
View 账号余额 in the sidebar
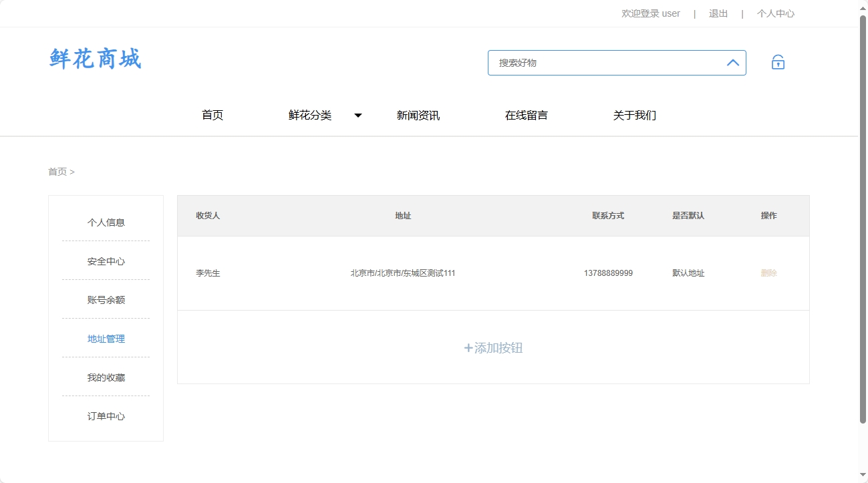[105, 299]
